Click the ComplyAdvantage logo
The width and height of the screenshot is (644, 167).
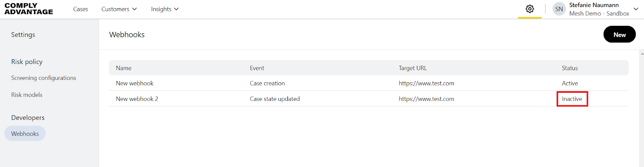click(29, 9)
